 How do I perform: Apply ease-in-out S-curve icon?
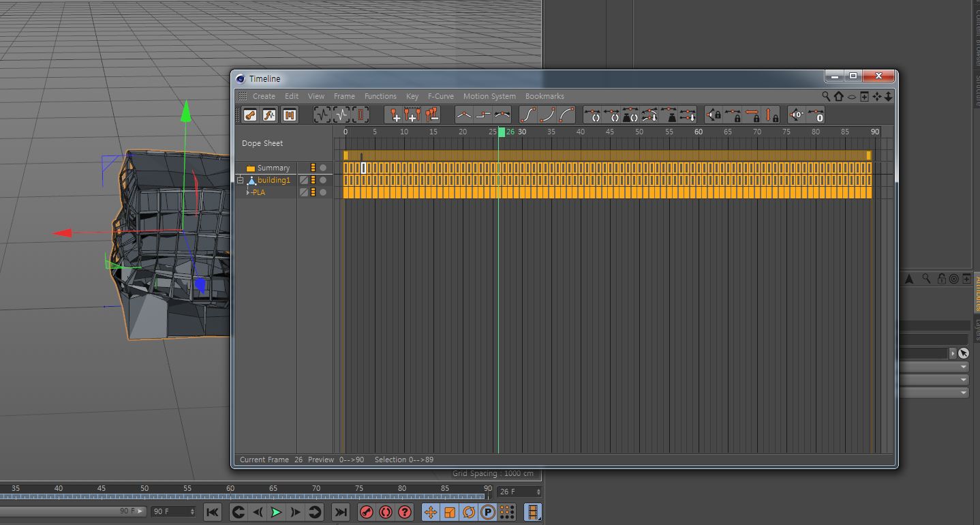point(528,115)
